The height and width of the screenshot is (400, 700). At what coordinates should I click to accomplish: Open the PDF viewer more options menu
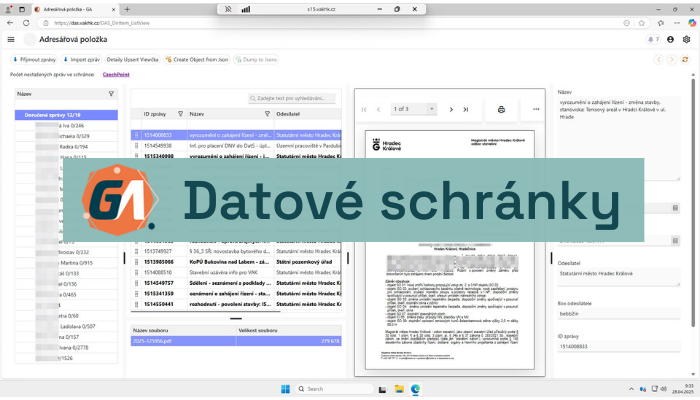click(x=536, y=109)
